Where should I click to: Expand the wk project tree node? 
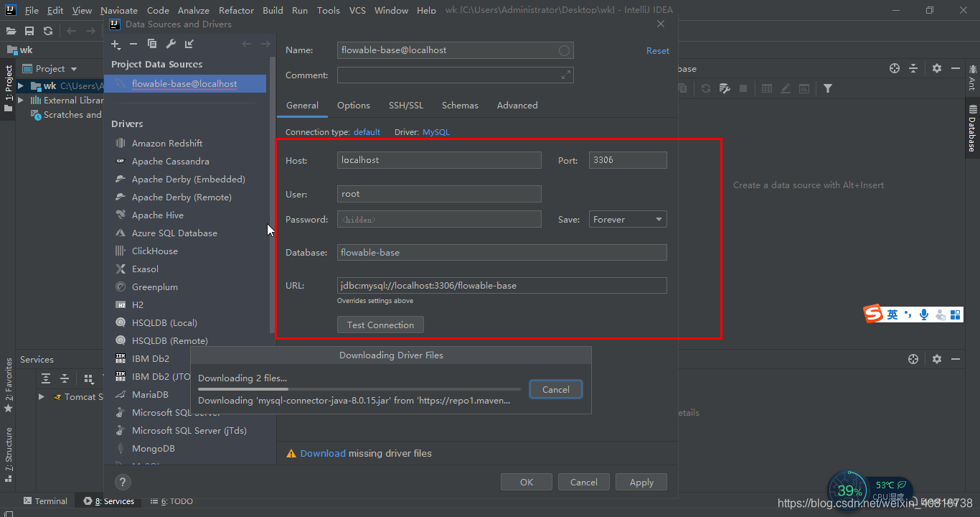[21, 85]
